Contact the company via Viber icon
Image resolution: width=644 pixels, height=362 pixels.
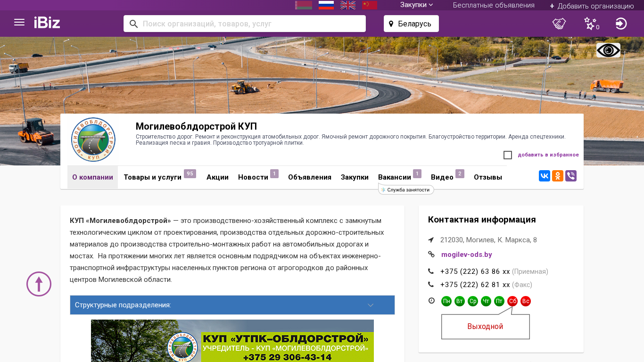tap(571, 176)
